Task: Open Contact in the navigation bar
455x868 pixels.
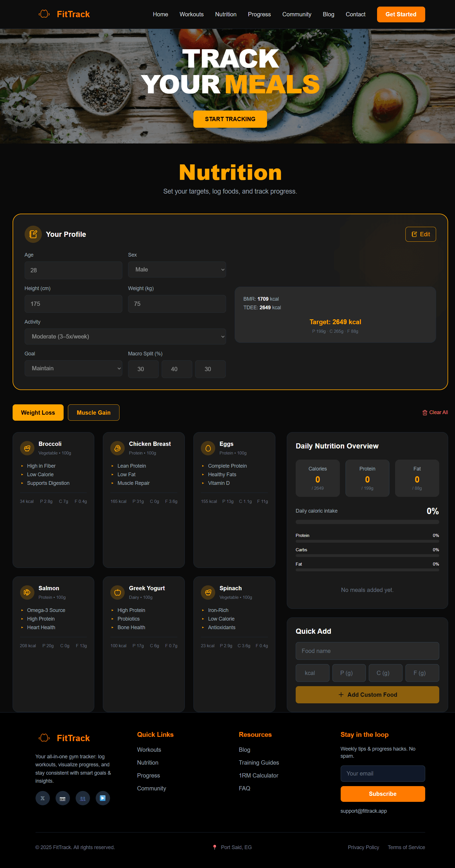Action: (356, 14)
